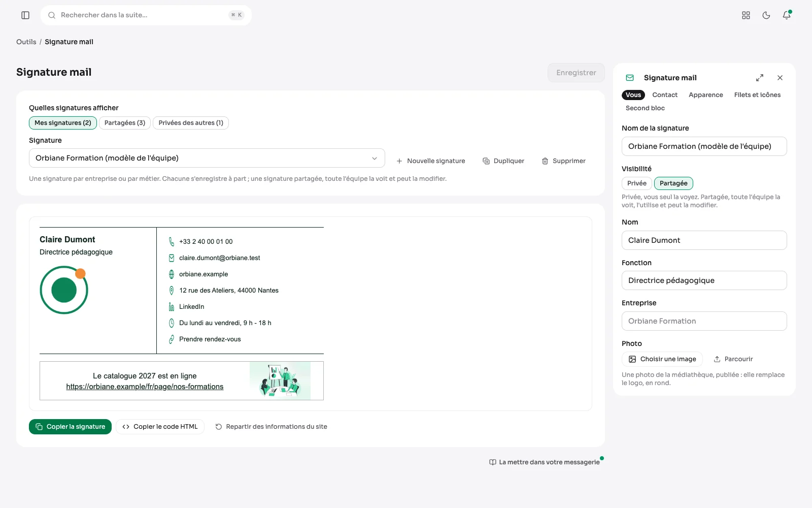Select the Mes signatures (2) filter
Screen dimensions: 812x508
click(63, 123)
